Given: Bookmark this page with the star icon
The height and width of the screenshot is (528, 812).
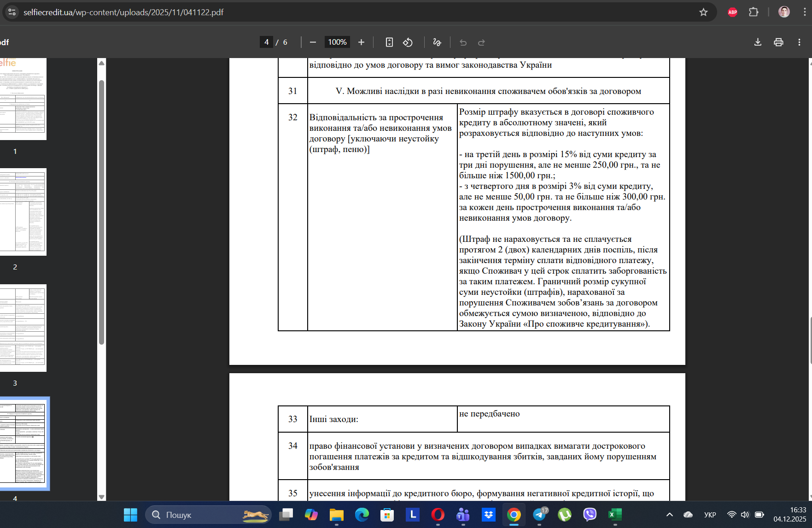Looking at the screenshot, I should (703, 12).
